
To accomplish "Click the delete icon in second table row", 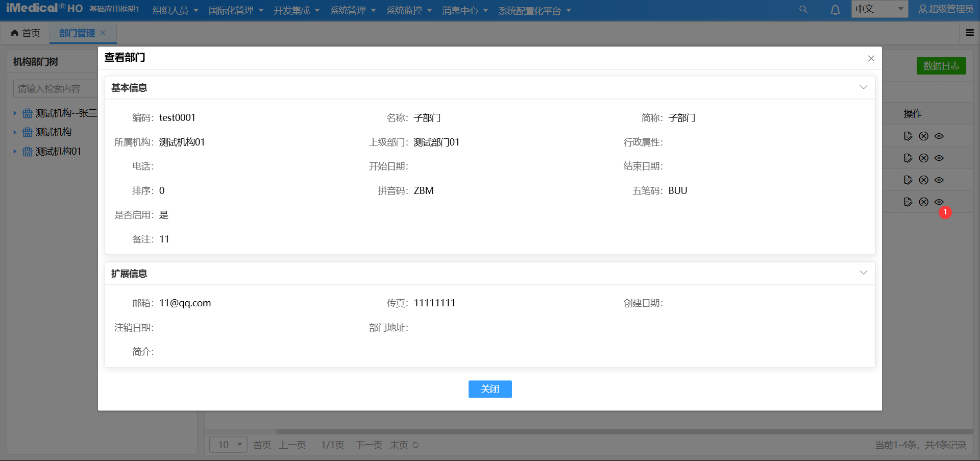I will click(923, 158).
